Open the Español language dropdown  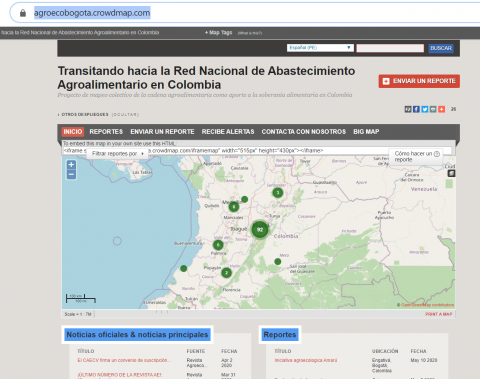click(320, 48)
